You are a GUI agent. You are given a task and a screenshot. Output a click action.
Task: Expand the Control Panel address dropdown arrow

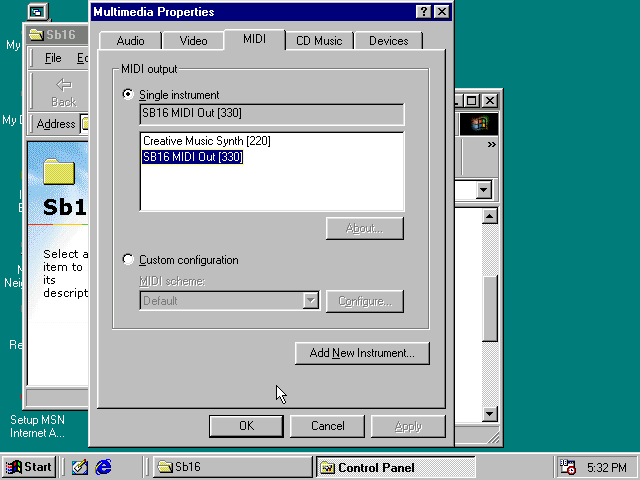tap(484, 190)
